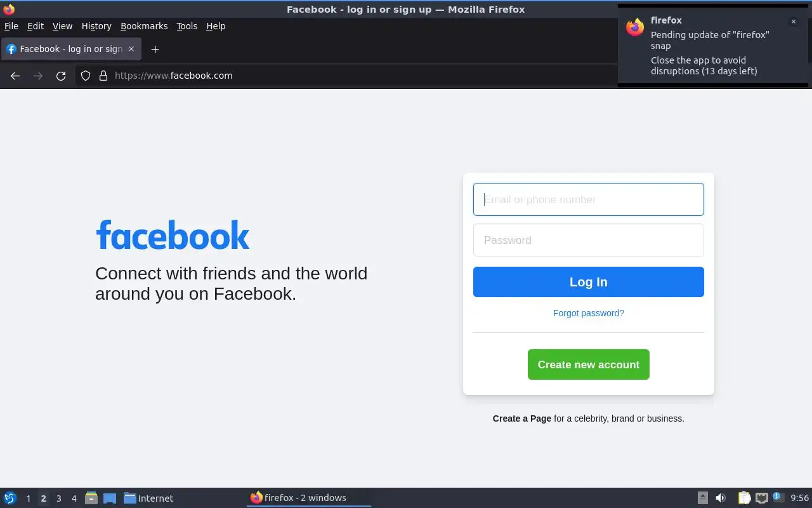Switch to workspace 3

58,498
